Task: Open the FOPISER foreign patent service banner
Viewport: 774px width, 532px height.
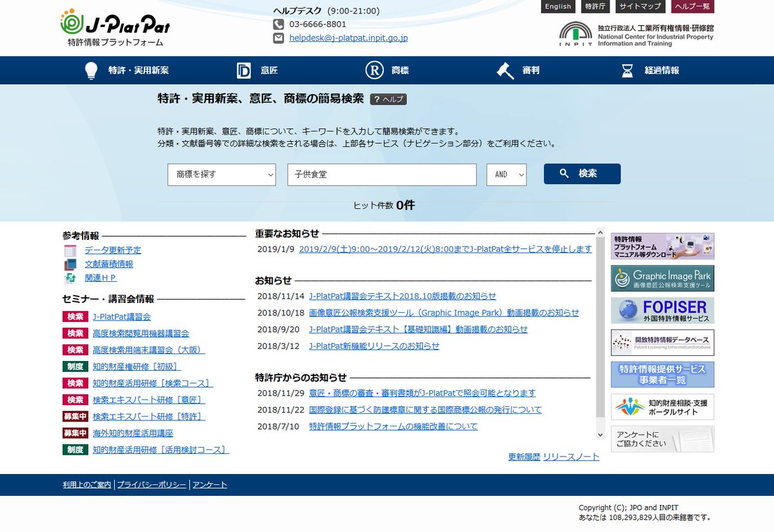Action: tap(662, 311)
